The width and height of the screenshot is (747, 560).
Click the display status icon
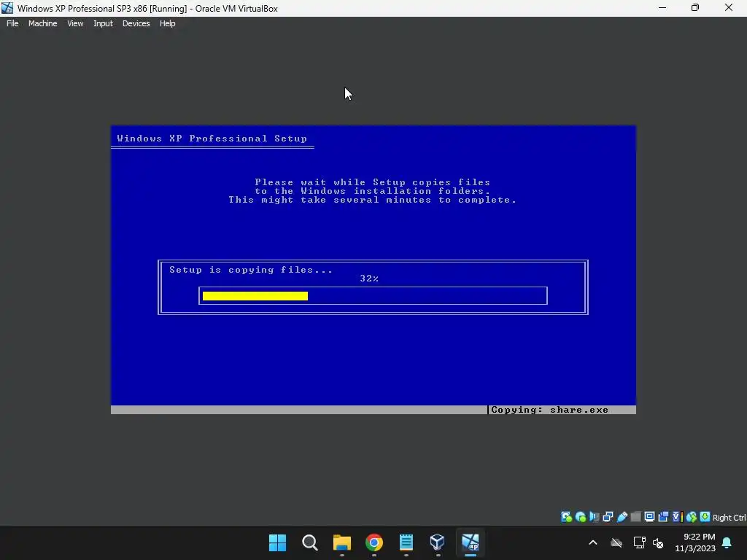tap(649, 517)
